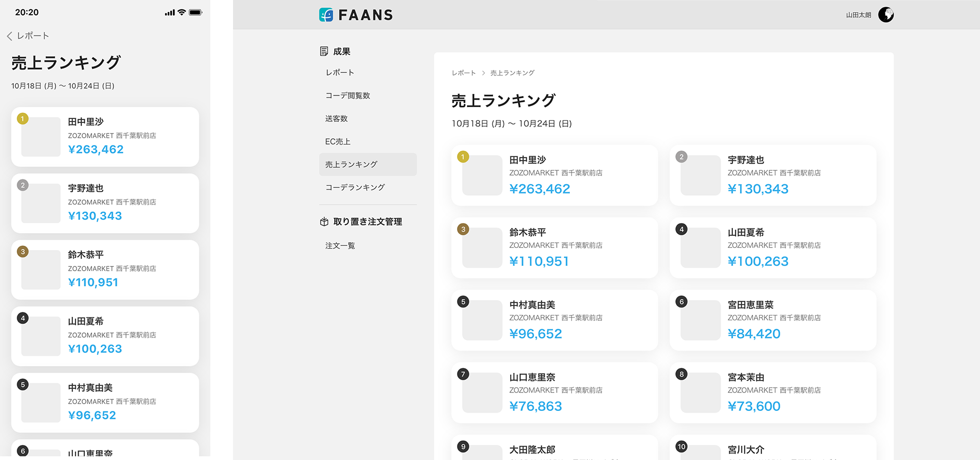Open 中村真由美 card in mobile list
The height and width of the screenshot is (460, 980).
105,402
